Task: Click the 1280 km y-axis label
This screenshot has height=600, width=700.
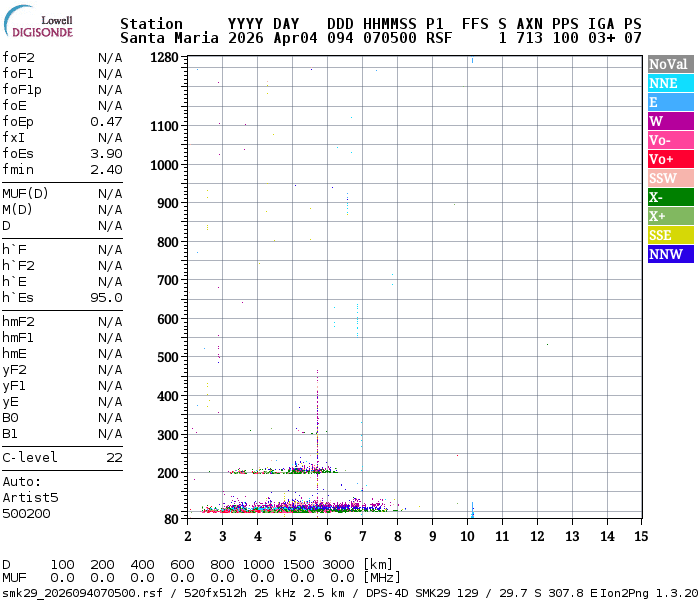Action: coord(163,58)
